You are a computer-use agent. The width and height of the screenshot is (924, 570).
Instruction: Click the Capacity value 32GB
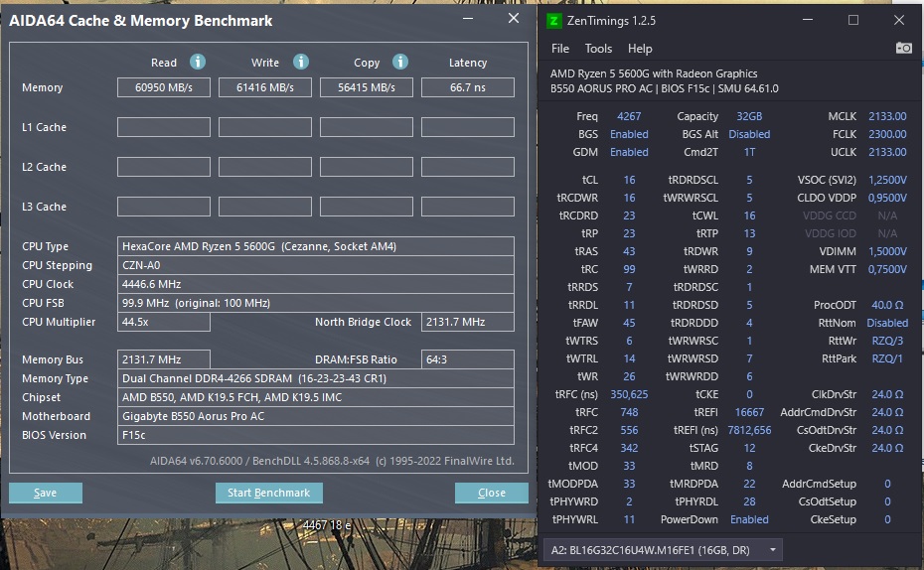click(749, 116)
